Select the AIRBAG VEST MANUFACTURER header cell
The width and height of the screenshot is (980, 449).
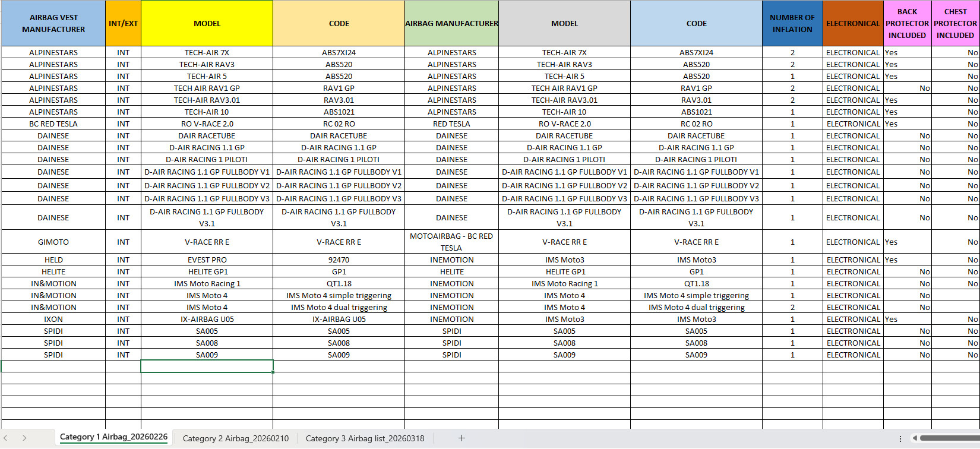tap(53, 24)
